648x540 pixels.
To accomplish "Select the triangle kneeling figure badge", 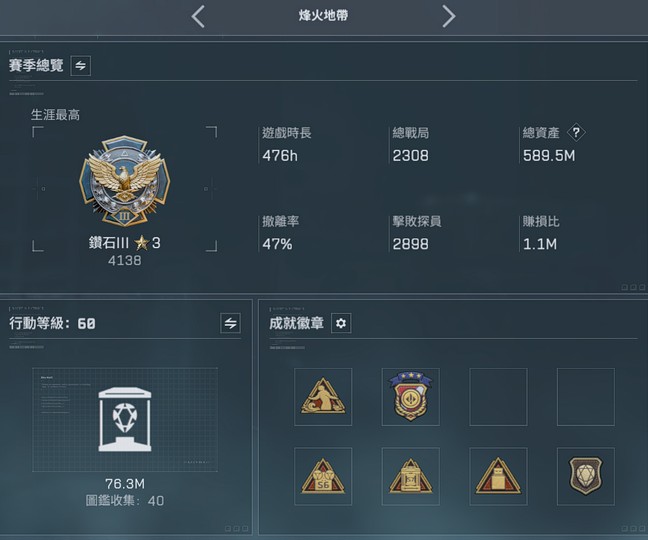I will click(323, 397).
